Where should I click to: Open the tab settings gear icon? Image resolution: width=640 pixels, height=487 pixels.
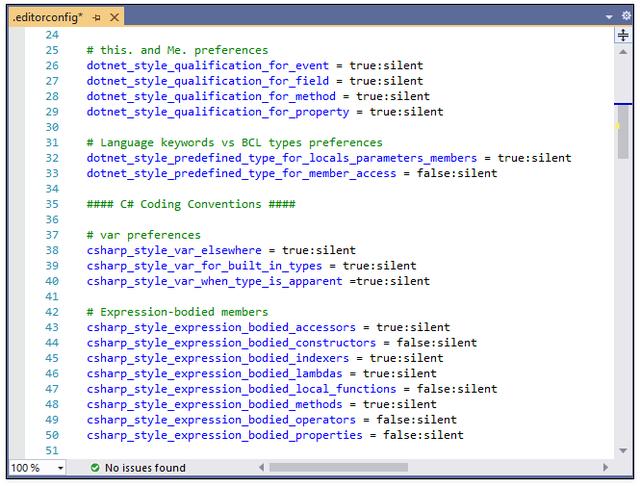click(x=625, y=17)
